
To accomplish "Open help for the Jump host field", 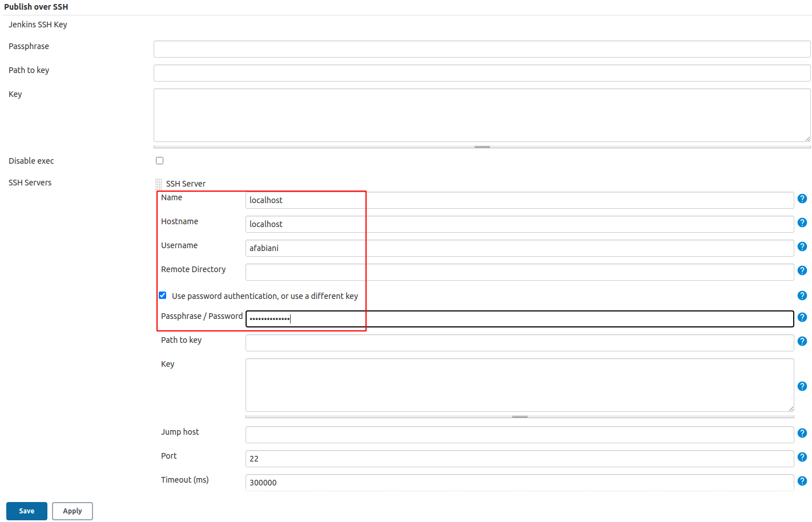I will coord(802,434).
